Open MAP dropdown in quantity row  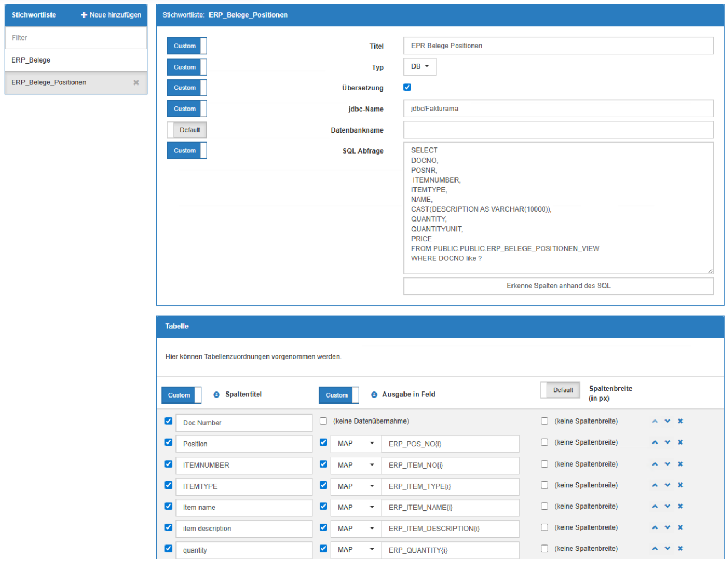coord(356,550)
